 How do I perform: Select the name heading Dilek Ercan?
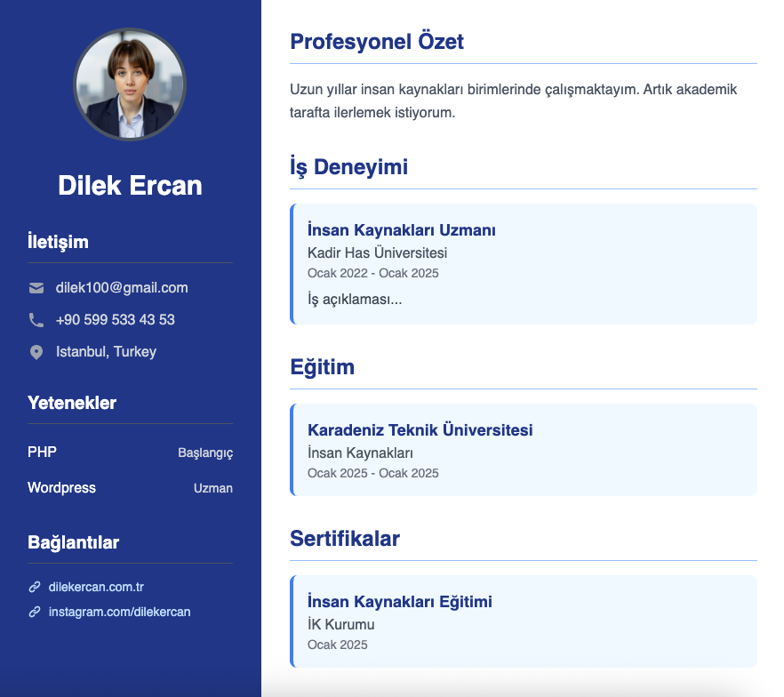(x=130, y=185)
